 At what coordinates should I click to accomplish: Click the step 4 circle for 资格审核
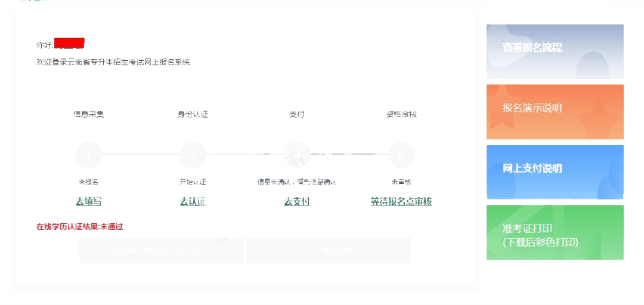tap(401, 155)
